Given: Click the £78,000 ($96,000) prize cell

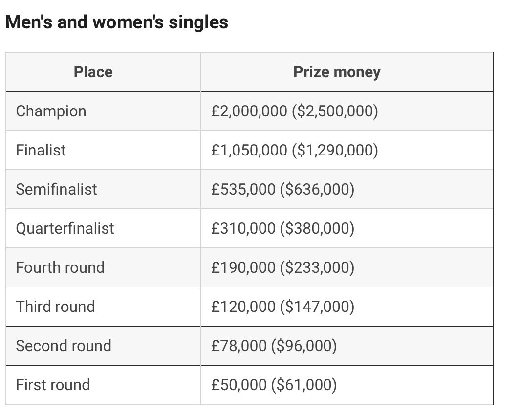Looking at the screenshot, I should 274,346.
